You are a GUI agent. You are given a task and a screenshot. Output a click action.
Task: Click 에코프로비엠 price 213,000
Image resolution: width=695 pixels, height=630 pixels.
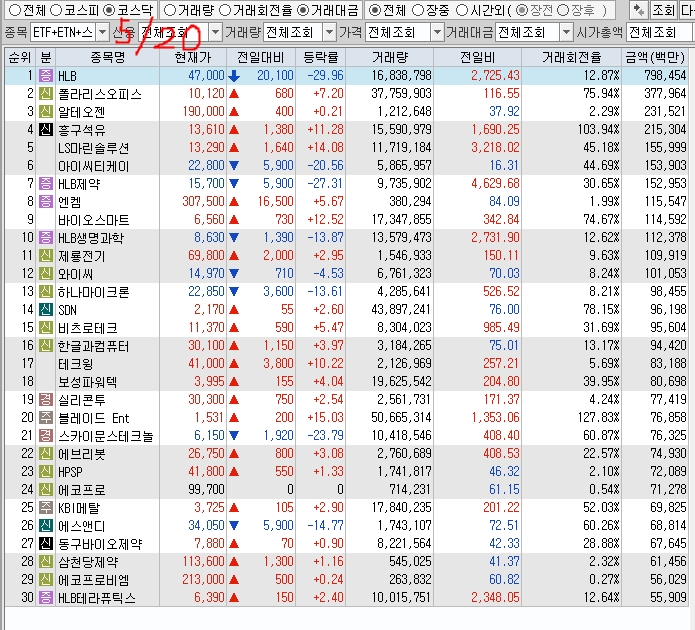[203, 579]
